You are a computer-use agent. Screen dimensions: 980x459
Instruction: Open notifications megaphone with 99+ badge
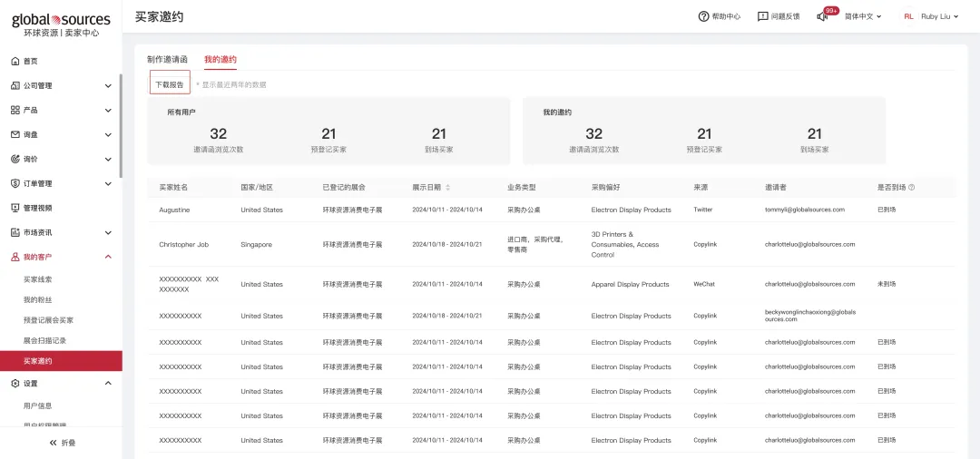(822, 16)
